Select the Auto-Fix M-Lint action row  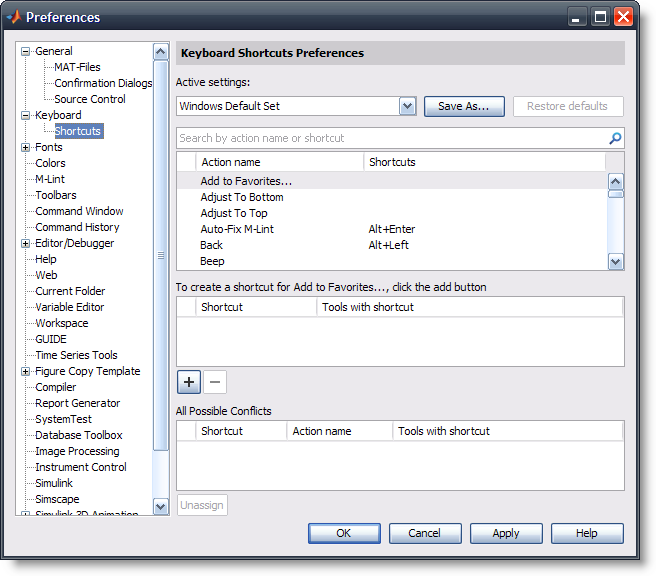point(237,229)
